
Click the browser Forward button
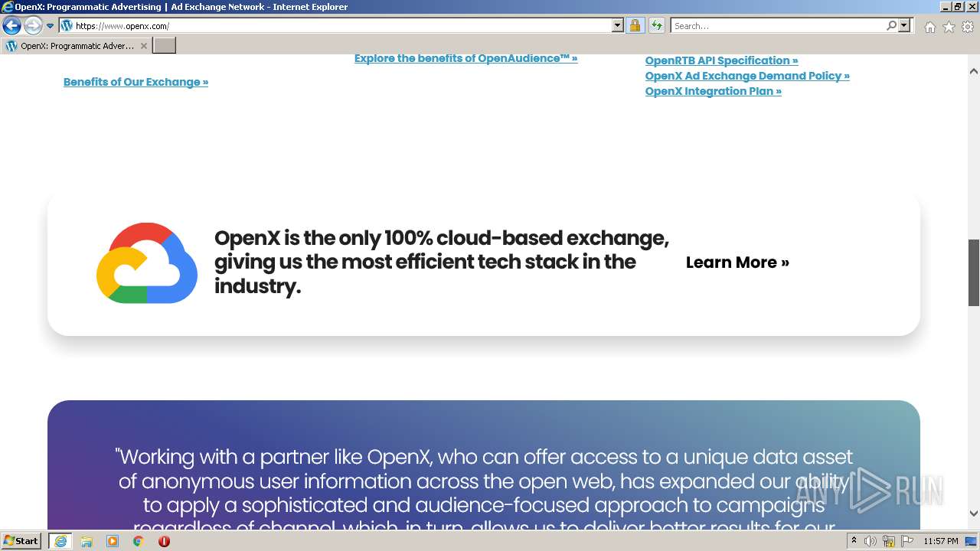(x=32, y=26)
